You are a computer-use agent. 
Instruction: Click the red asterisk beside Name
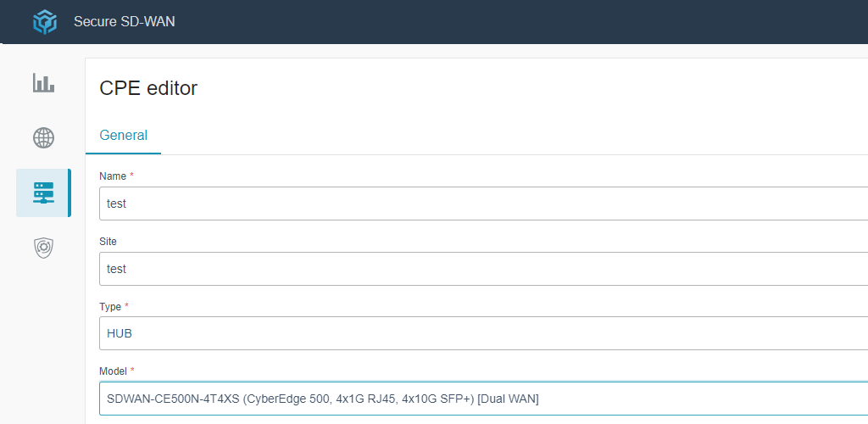(133, 176)
